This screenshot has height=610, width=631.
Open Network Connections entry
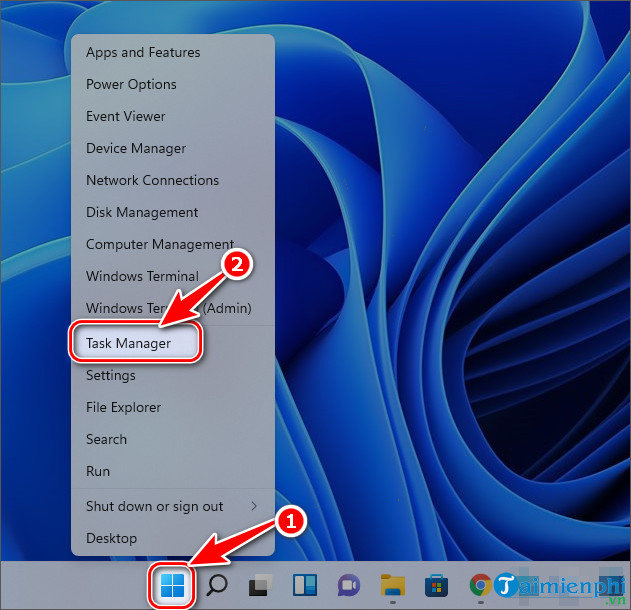click(x=173, y=180)
